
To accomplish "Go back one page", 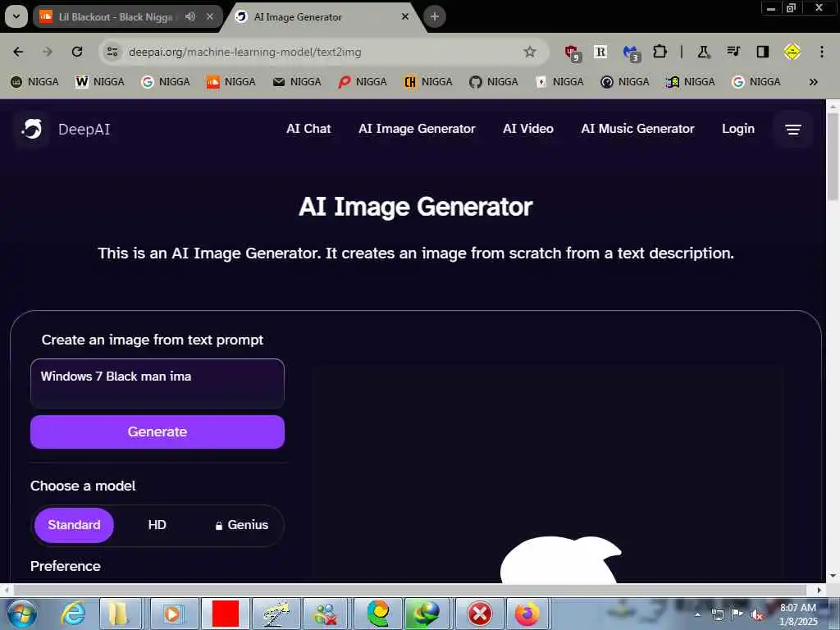I will (x=18, y=52).
